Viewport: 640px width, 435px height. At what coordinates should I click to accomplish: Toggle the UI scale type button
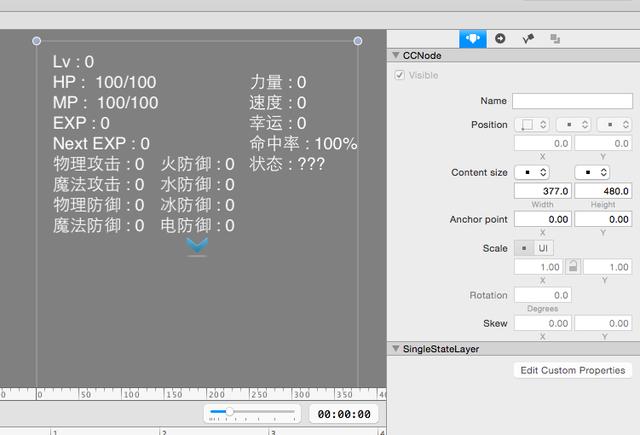(543, 247)
